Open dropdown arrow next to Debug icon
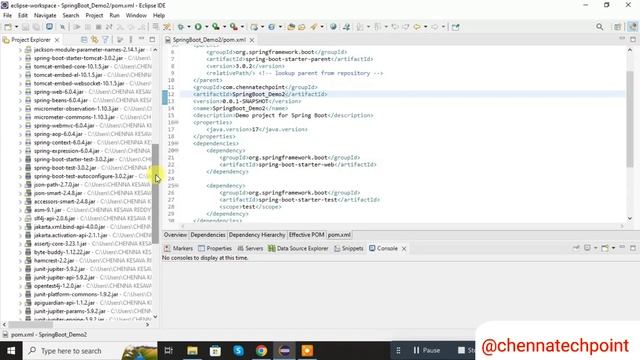The width and height of the screenshot is (640, 360). [189, 27]
